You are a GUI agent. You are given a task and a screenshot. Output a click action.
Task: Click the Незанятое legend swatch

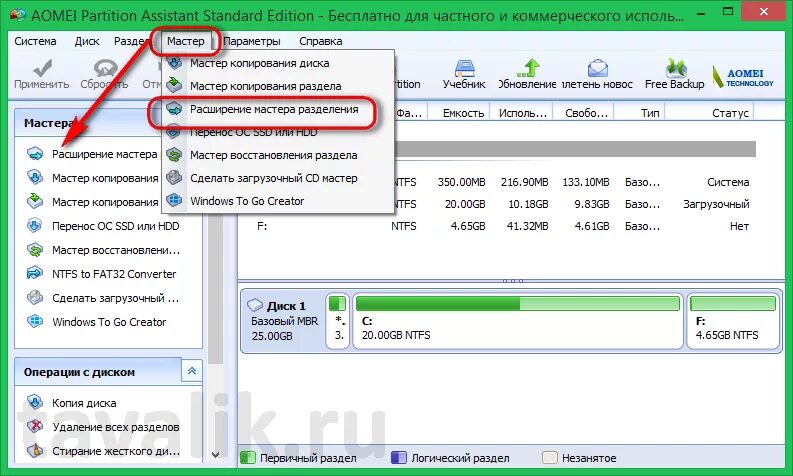pos(549,458)
